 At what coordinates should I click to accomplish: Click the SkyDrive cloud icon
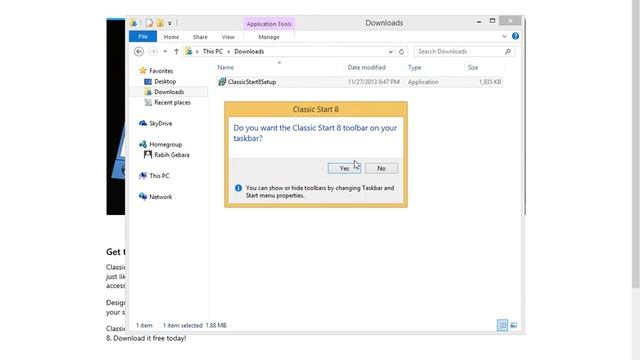pos(142,123)
